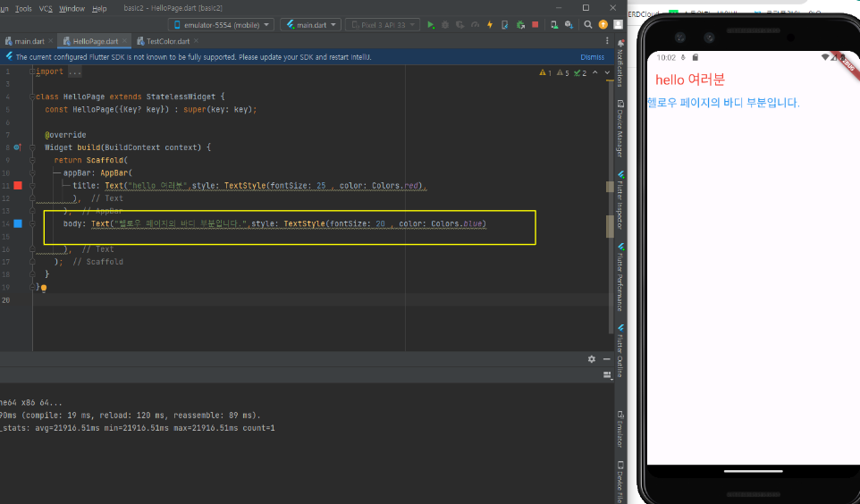The image size is (860, 504).
Task: Click the blue body text in emulator
Action: [x=723, y=103]
